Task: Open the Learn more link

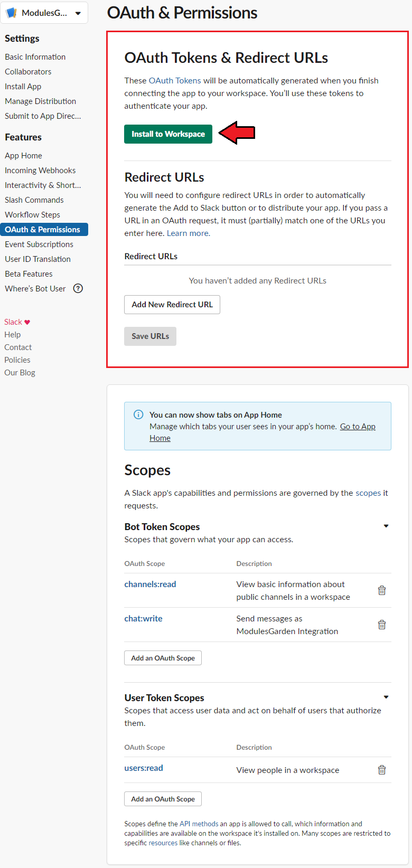Action: [189, 233]
